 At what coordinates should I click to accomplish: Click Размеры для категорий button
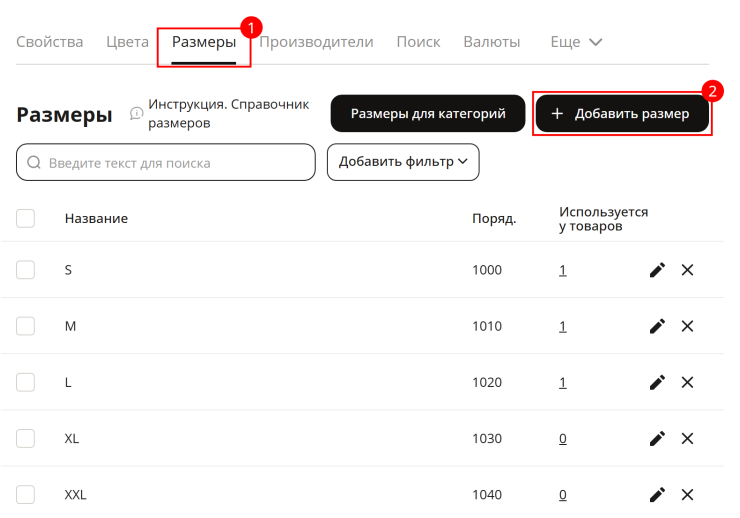point(428,114)
